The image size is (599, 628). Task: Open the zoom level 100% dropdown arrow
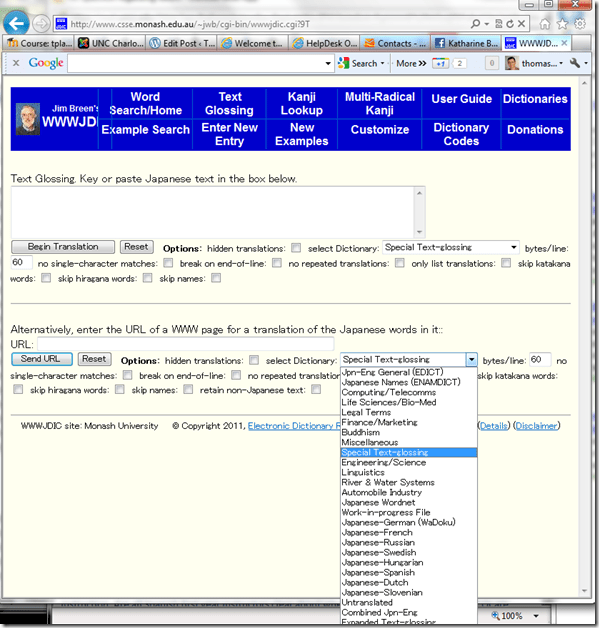(x=536, y=616)
